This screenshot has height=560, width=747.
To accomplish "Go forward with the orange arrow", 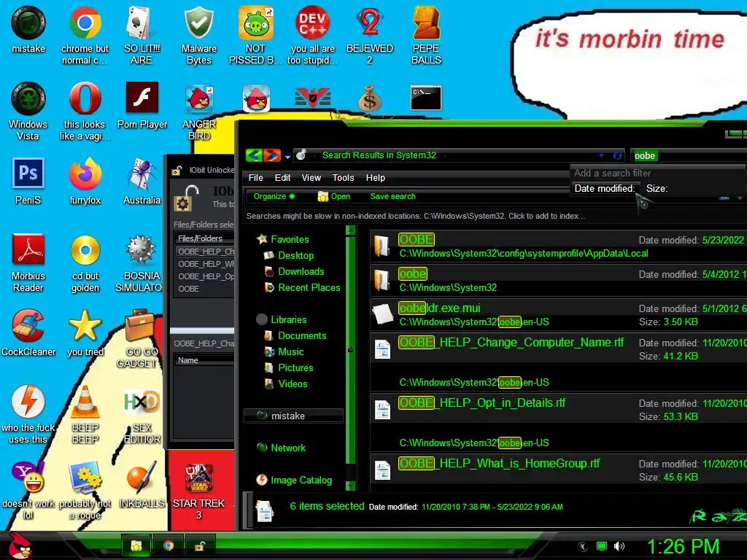I will (x=271, y=155).
